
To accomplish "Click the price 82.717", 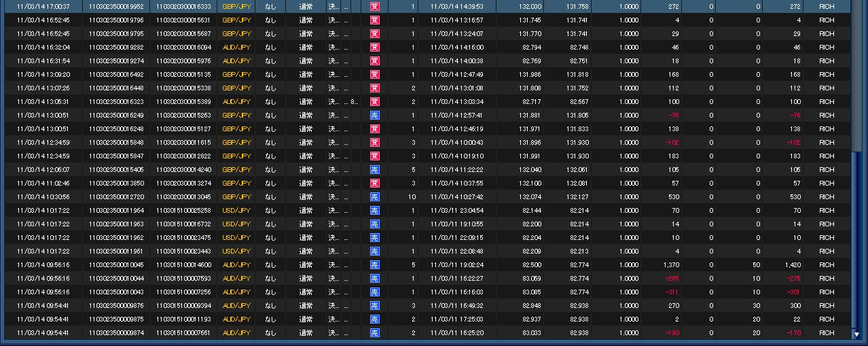I will pos(532,102).
